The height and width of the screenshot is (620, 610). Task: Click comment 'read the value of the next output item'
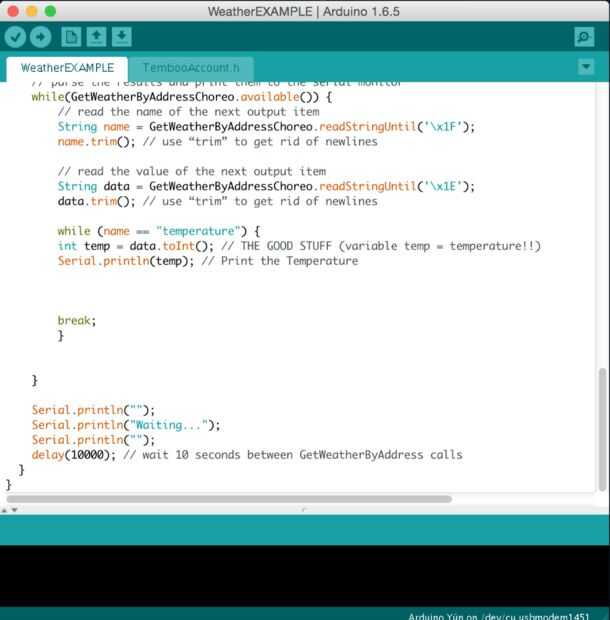coord(192,172)
